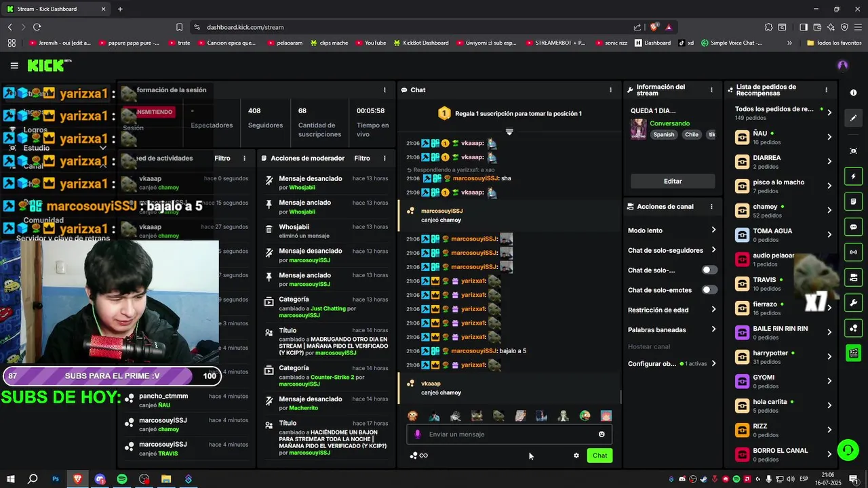868x488 pixels.
Task: Select the TRAVIS reward row
Action: (x=784, y=284)
